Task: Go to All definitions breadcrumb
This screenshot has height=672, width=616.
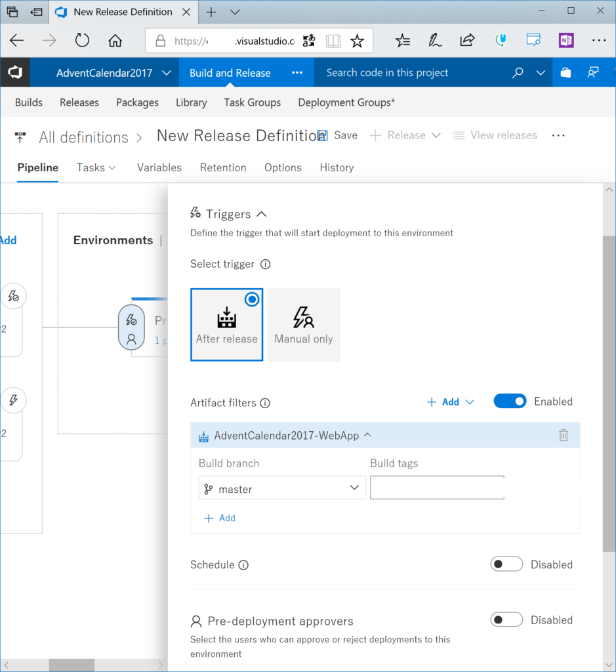Action: 83,137
